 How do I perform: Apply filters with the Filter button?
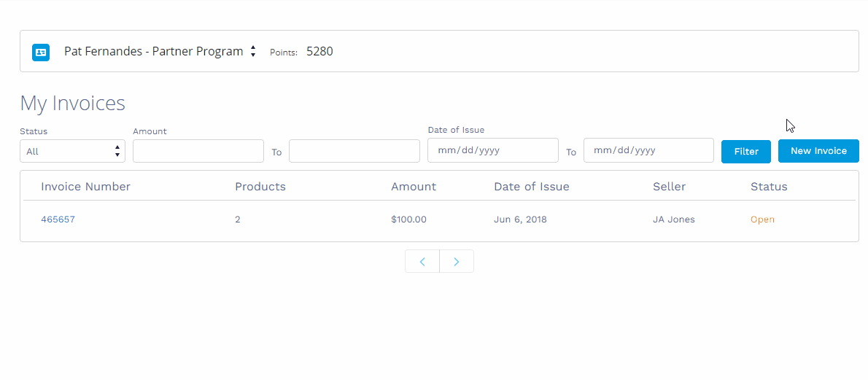(746, 151)
